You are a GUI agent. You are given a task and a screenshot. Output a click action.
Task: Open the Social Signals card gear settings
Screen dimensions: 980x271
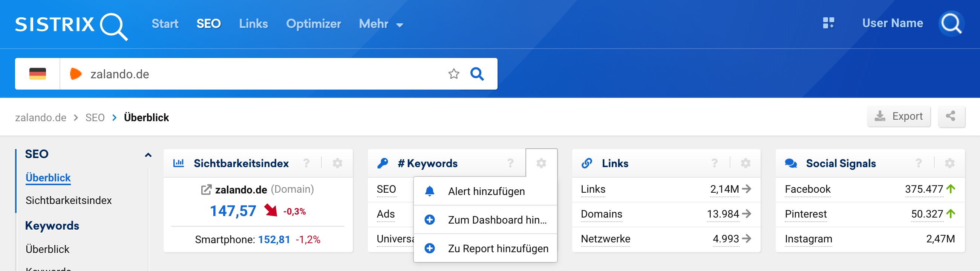point(949,163)
